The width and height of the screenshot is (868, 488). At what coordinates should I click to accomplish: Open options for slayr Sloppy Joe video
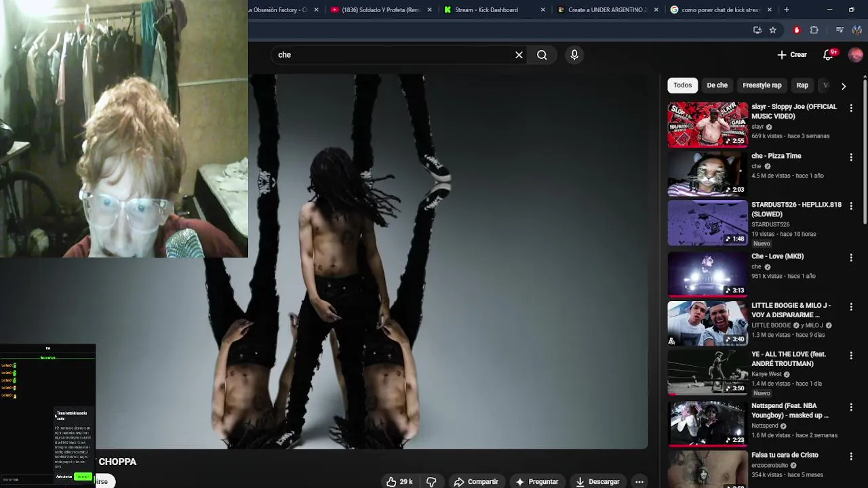pos(851,108)
